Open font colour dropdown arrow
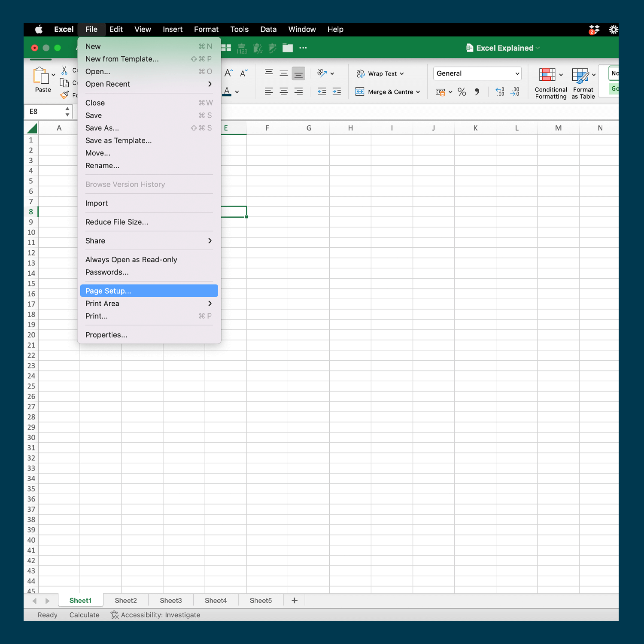Image resolution: width=644 pixels, height=644 pixels. tap(237, 92)
